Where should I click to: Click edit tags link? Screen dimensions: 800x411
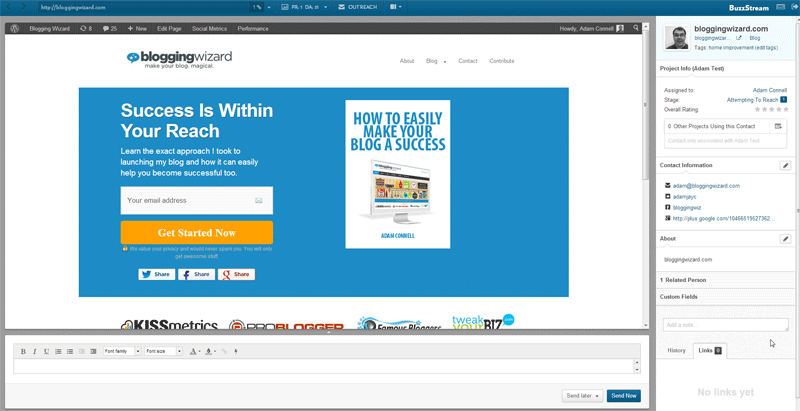[766, 47]
